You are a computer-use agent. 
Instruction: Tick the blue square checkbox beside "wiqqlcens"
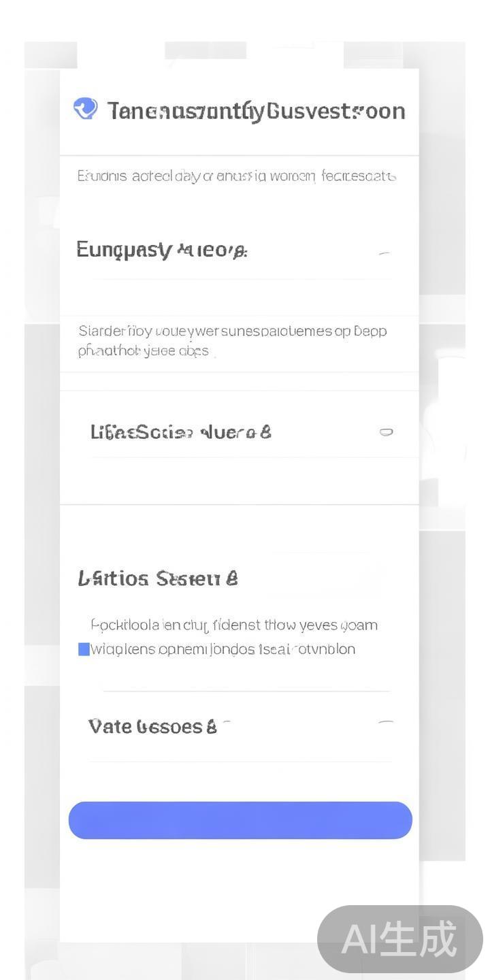pos(84,649)
